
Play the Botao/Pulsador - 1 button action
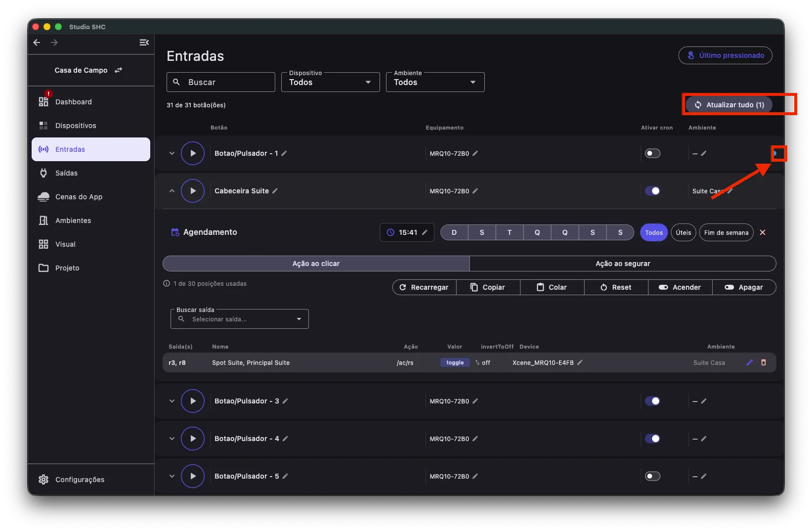click(193, 153)
